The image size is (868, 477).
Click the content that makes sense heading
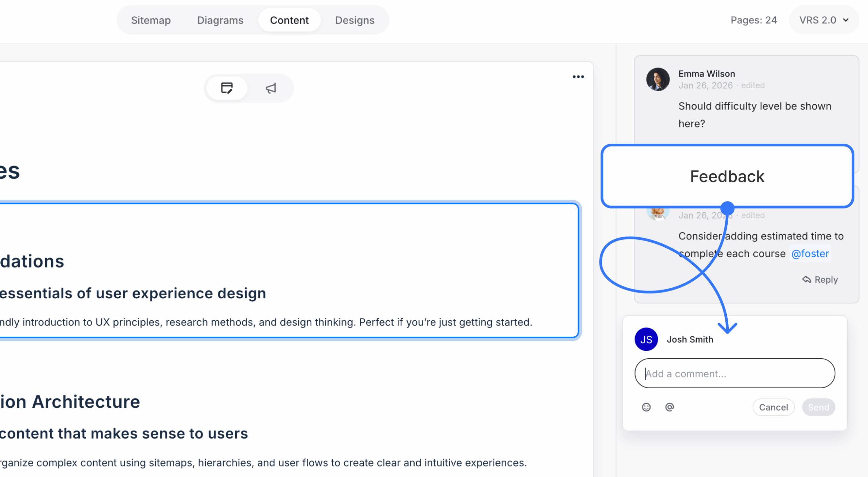[x=124, y=434]
